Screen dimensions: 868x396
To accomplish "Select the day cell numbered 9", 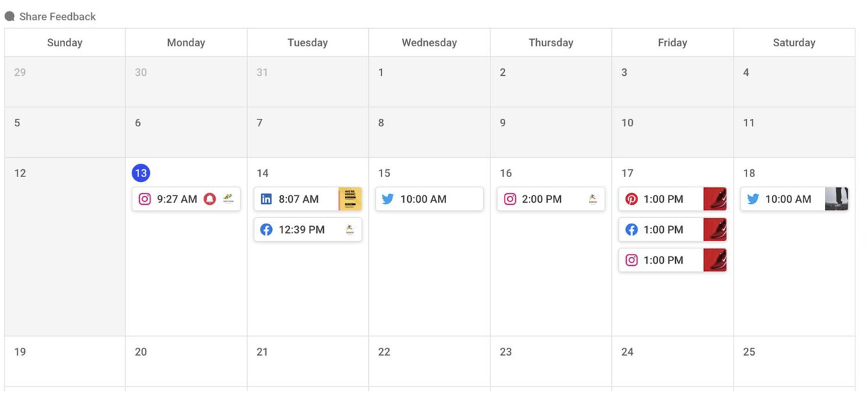I will [551, 132].
